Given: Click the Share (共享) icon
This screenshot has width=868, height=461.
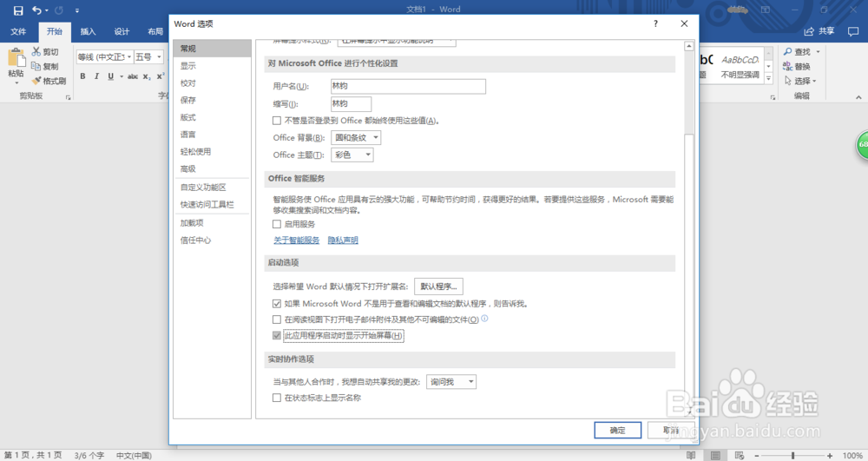Looking at the screenshot, I should [x=809, y=31].
